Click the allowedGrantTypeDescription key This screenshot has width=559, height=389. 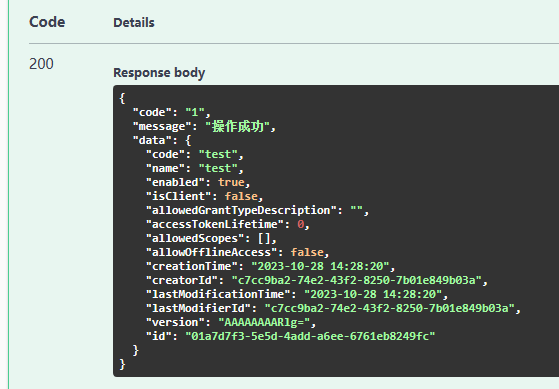click(x=241, y=210)
